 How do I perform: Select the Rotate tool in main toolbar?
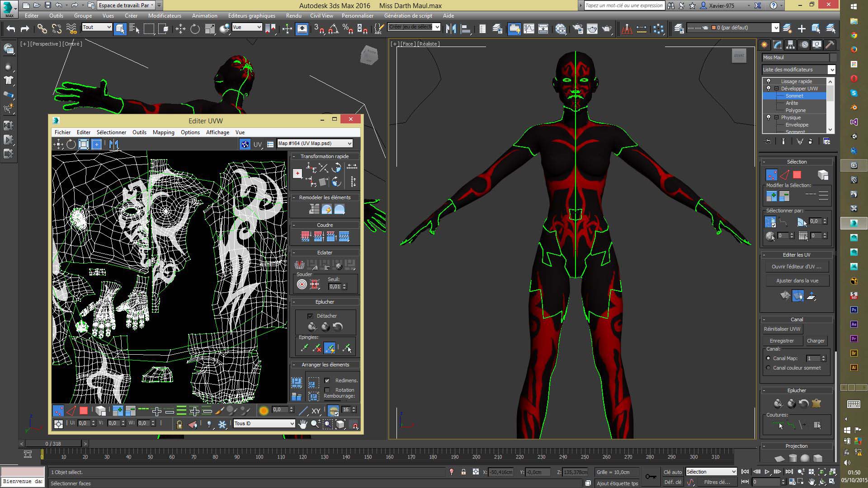195,29
